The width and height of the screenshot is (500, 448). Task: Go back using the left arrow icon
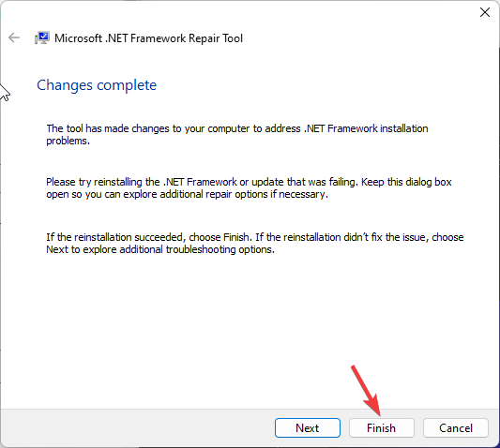click(x=14, y=37)
